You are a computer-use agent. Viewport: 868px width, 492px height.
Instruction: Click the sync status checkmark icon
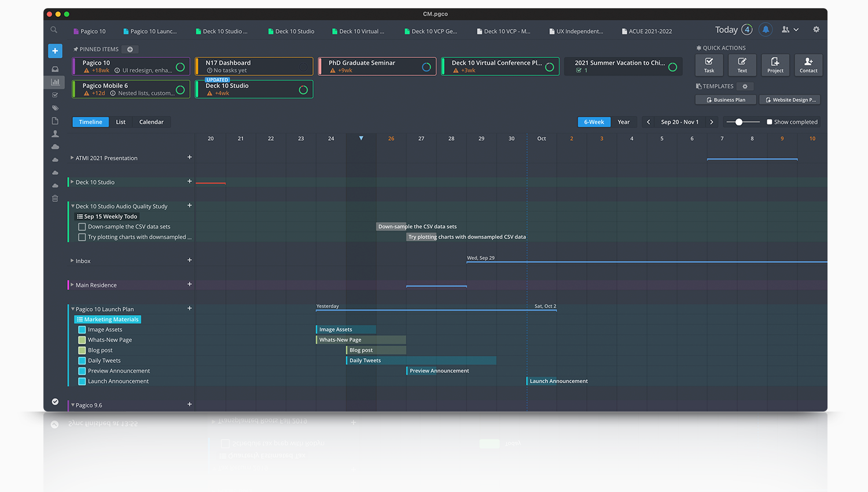click(x=55, y=402)
